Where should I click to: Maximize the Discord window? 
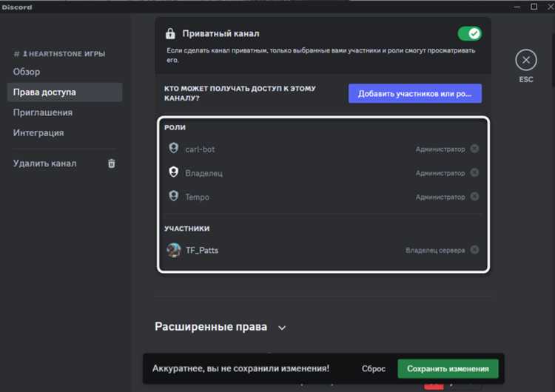[x=534, y=7]
